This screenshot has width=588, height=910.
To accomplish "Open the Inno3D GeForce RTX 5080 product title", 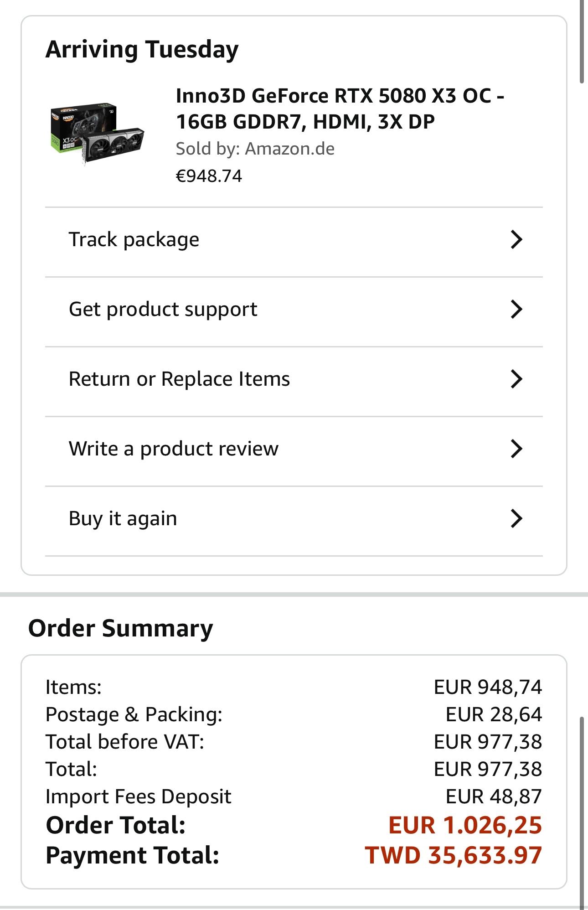I will coord(340,109).
